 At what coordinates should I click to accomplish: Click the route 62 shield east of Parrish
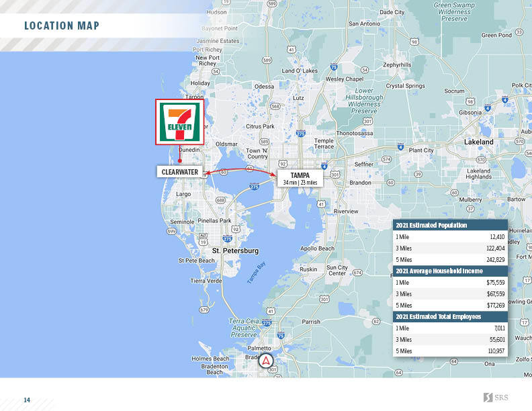point(376,321)
